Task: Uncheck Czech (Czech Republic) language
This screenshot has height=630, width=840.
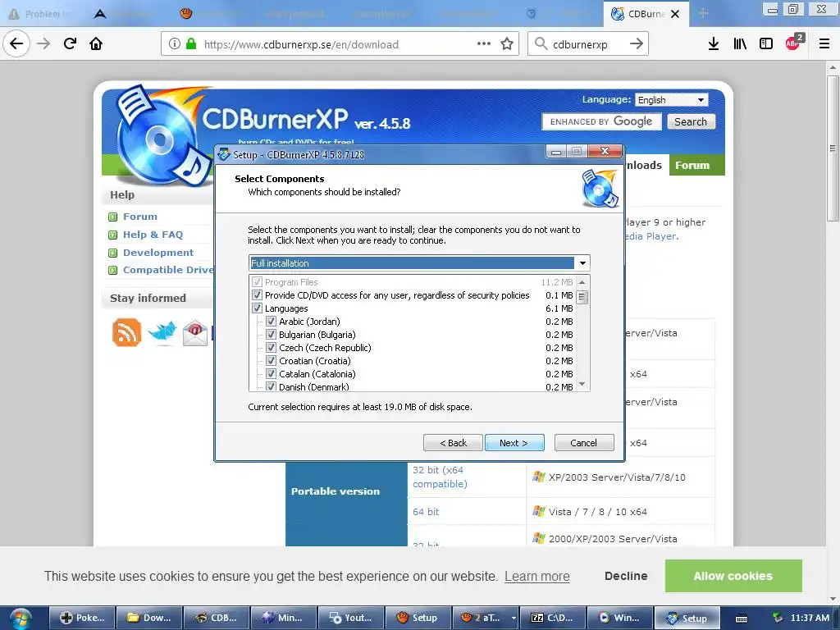Action: click(x=271, y=348)
